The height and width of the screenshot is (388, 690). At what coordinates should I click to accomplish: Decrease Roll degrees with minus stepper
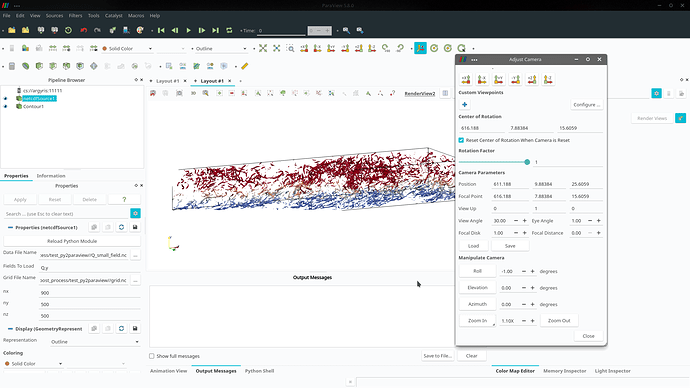tap(524, 271)
